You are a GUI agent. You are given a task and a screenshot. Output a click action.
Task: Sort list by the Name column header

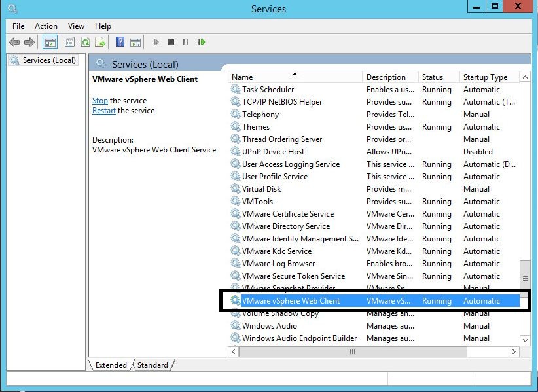click(x=295, y=77)
